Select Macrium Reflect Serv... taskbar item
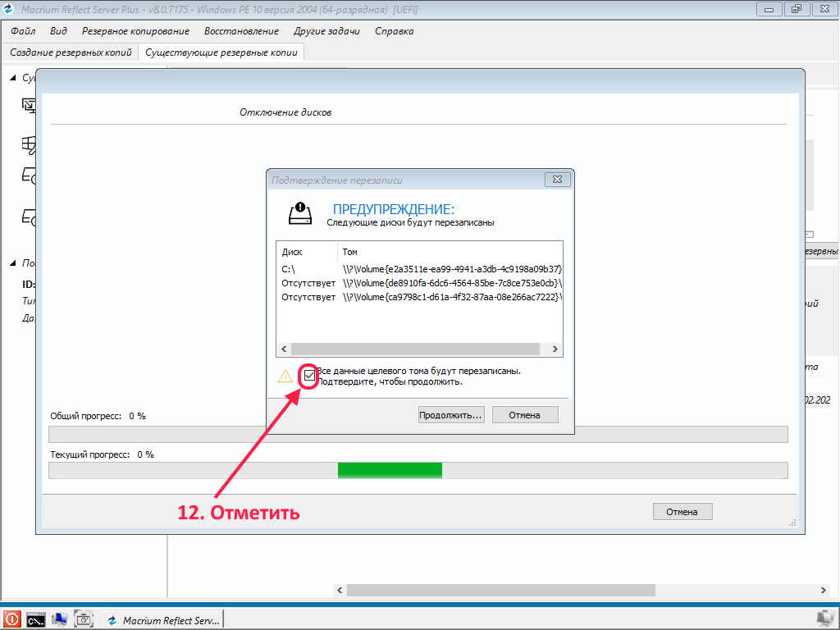This screenshot has width=840, height=630. click(x=162, y=620)
